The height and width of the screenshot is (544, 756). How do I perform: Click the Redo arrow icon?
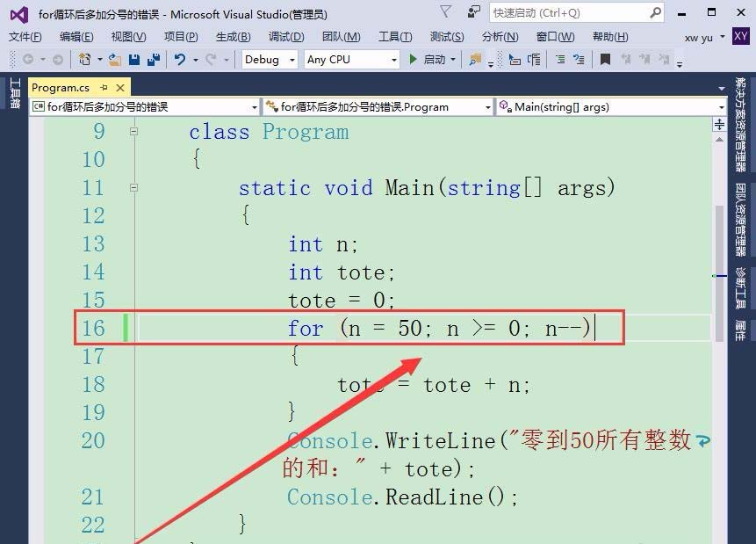[x=212, y=60]
